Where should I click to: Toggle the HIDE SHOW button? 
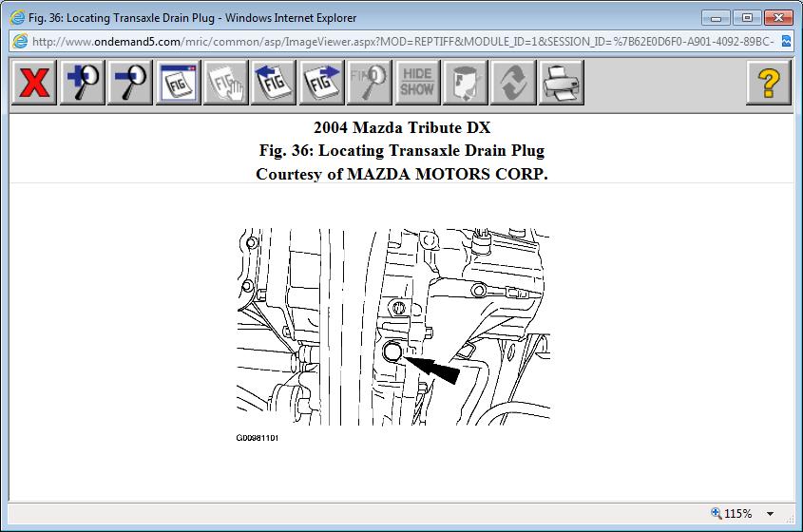tap(417, 83)
